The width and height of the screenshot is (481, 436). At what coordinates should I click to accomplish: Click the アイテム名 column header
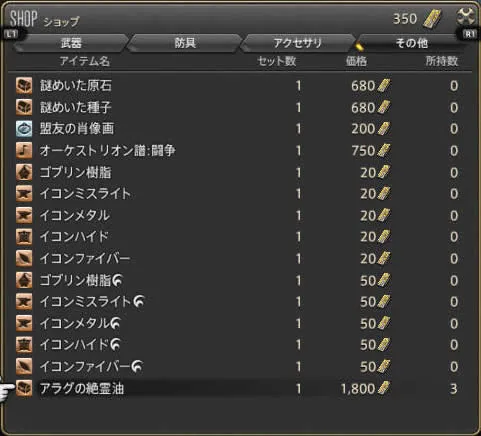coord(85,61)
